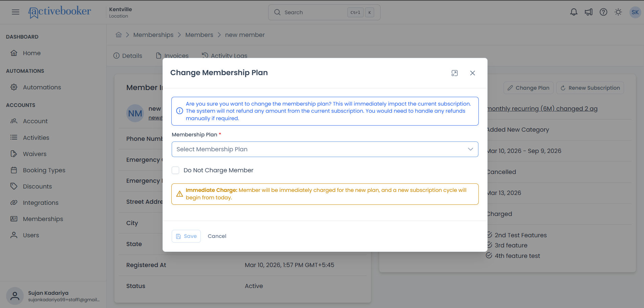Screen dimensions: 644x308
Task: Click the Users person icon
Action: [14, 235]
